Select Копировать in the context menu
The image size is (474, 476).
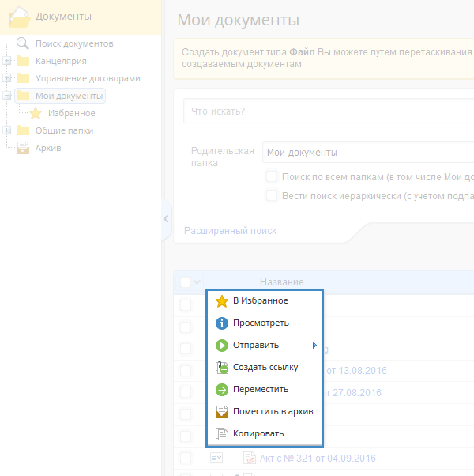[258, 434]
